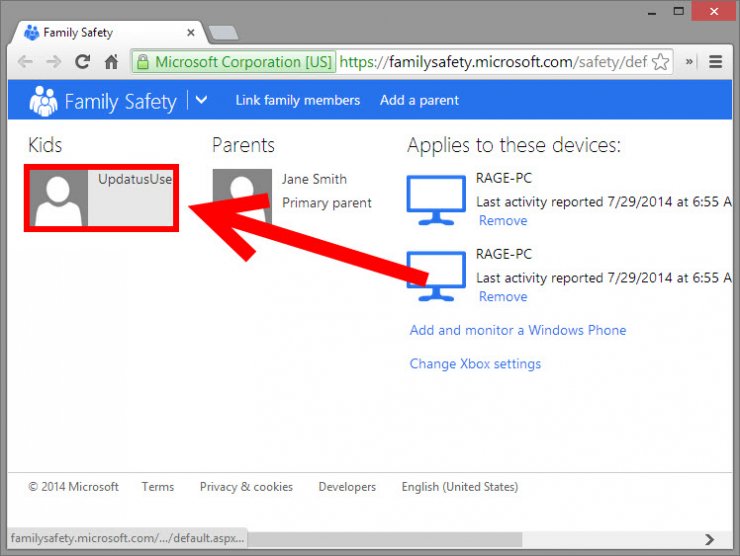
Task: Expand the Family Safety header dropdown chevron
Action: [x=201, y=100]
